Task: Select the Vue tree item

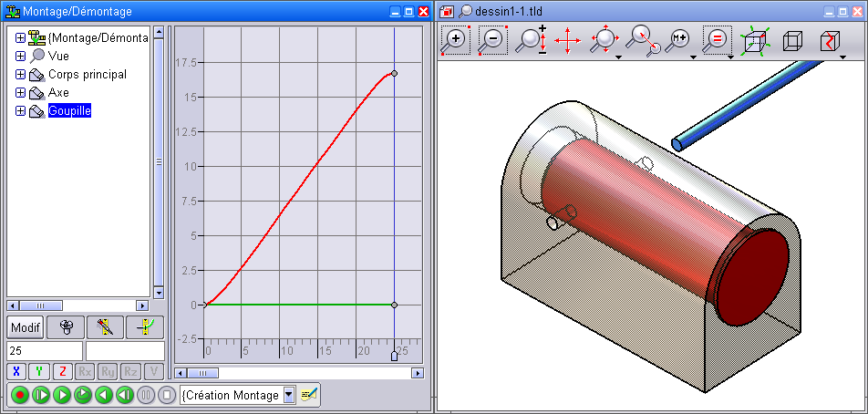Action: click(58, 57)
